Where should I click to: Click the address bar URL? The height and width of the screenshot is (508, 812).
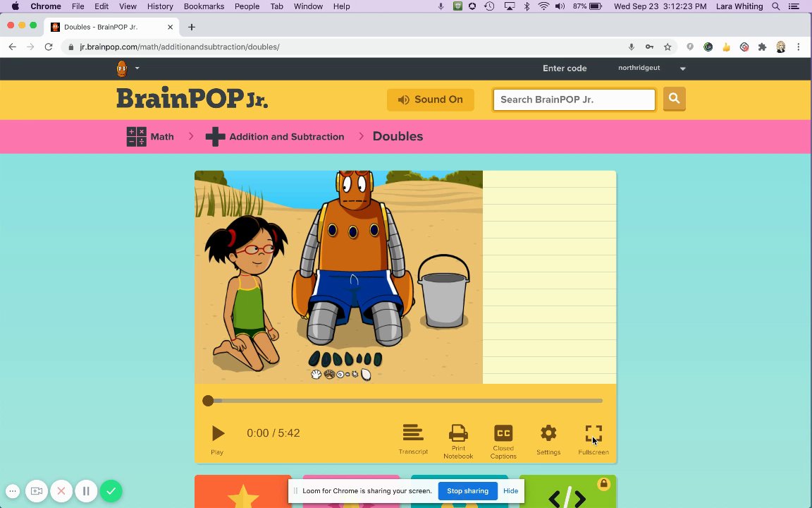point(180,47)
